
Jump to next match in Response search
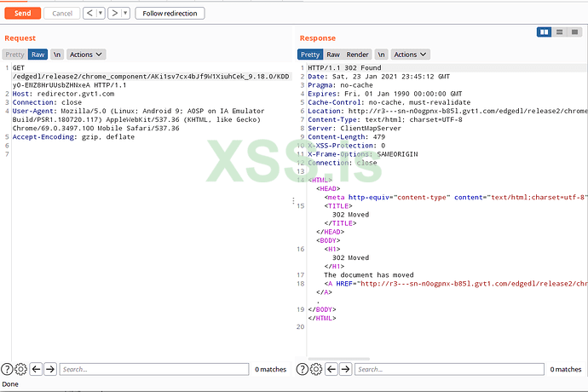345,369
